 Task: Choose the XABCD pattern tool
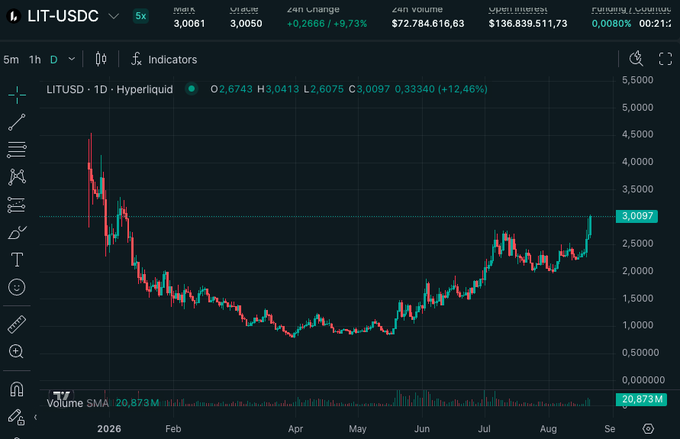click(17, 177)
